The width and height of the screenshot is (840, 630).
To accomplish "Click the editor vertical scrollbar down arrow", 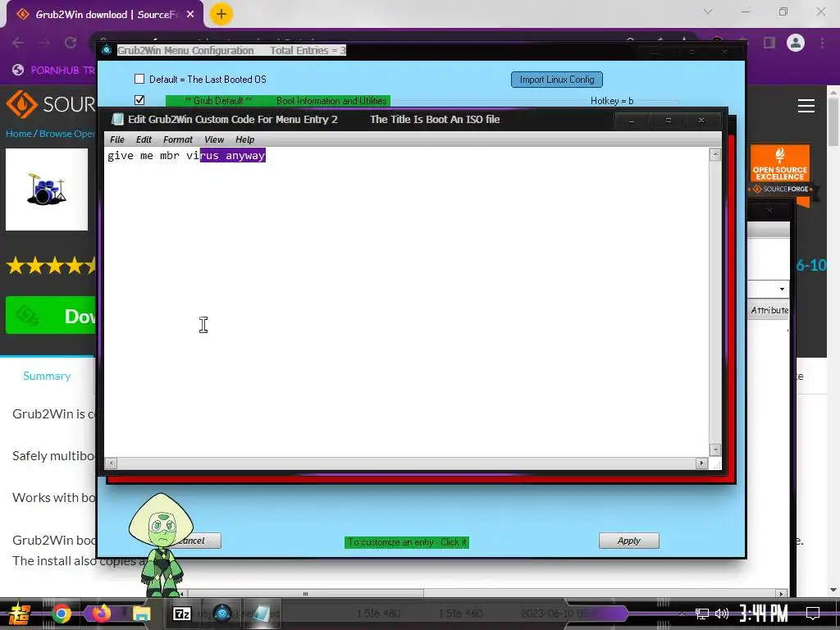I will tap(715, 450).
